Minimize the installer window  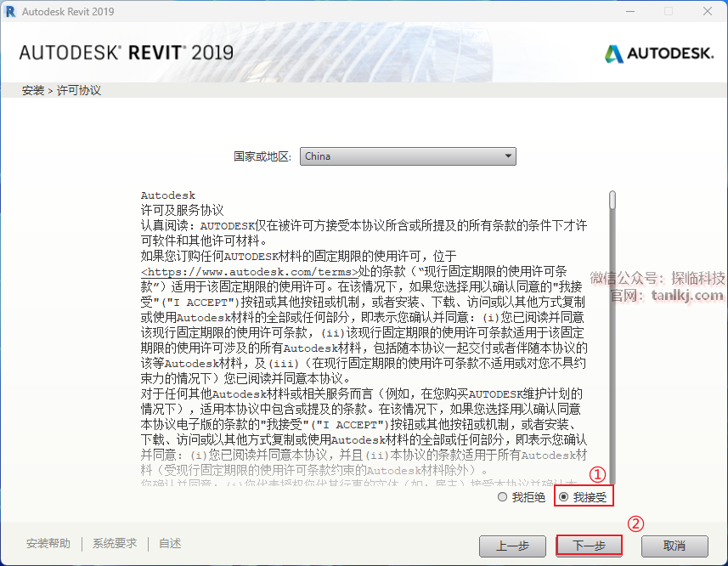click(x=630, y=11)
